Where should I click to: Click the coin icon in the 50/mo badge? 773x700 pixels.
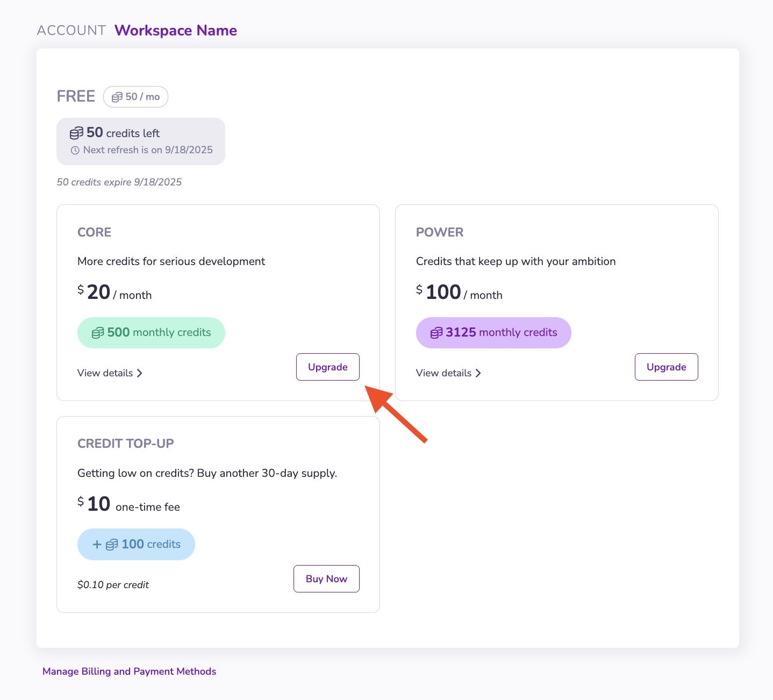tap(117, 97)
